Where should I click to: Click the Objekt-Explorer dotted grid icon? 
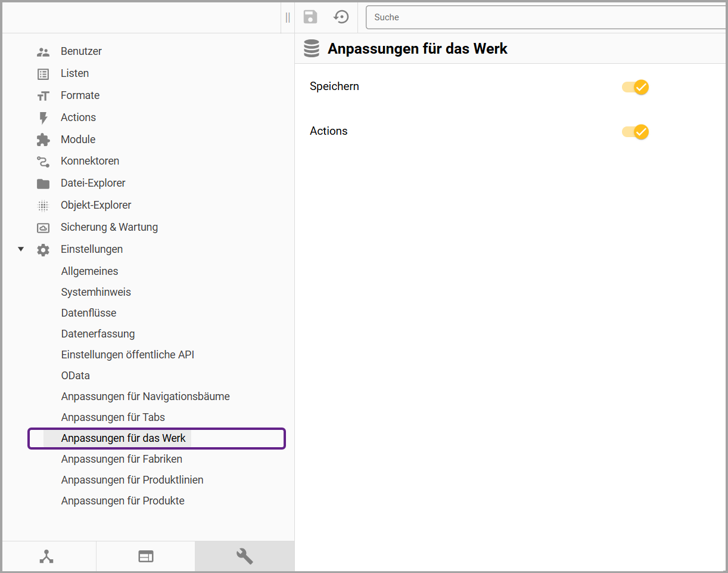(43, 206)
